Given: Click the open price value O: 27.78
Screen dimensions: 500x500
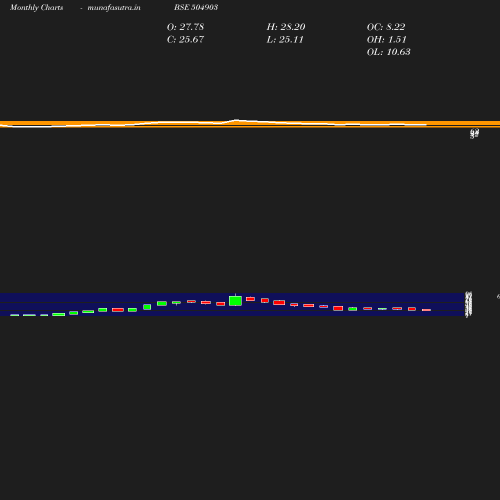Looking at the screenshot, I should point(185,27).
